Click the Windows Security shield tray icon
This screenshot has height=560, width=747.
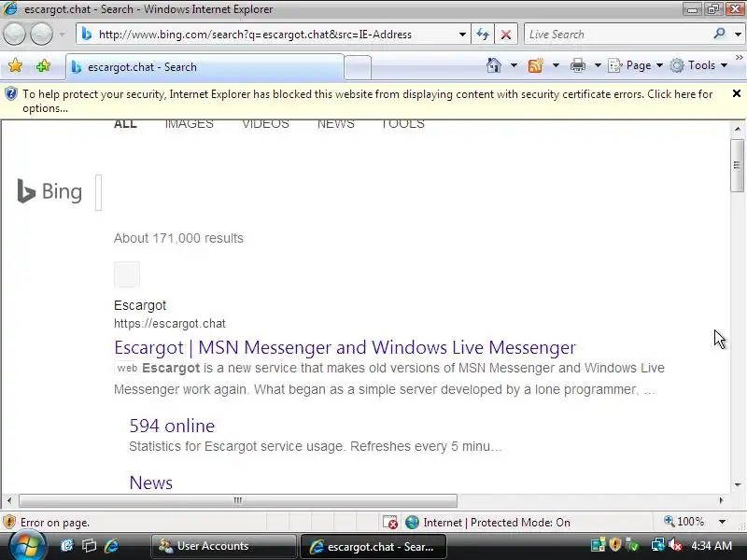[615, 545]
